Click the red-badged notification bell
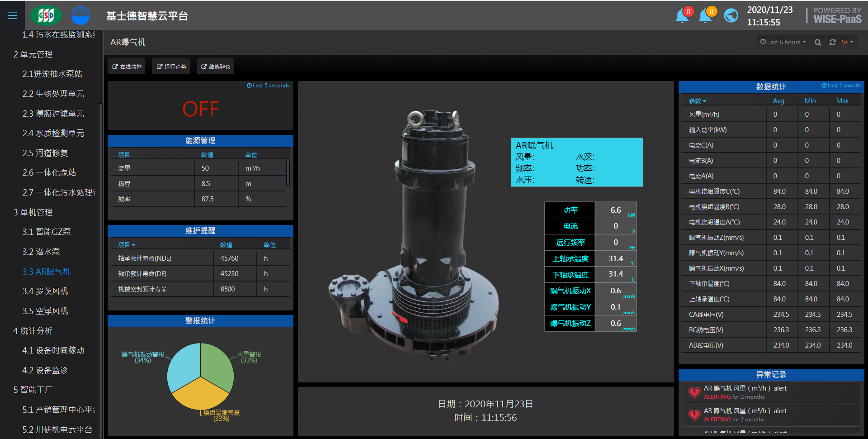Viewport: 868px width, 439px height. point(682,16)
